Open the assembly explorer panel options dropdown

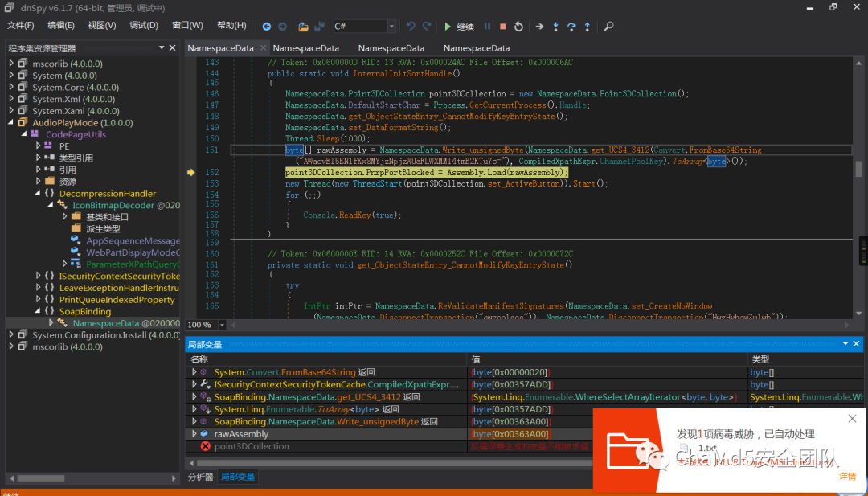click(162, 48)
